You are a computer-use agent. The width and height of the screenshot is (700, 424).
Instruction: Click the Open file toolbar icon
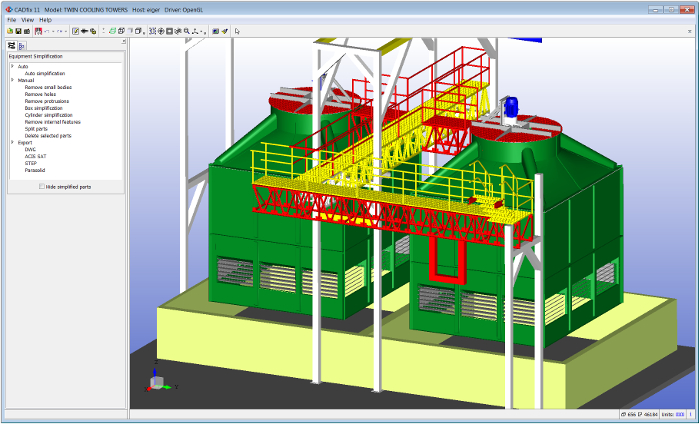click(9, 31)
